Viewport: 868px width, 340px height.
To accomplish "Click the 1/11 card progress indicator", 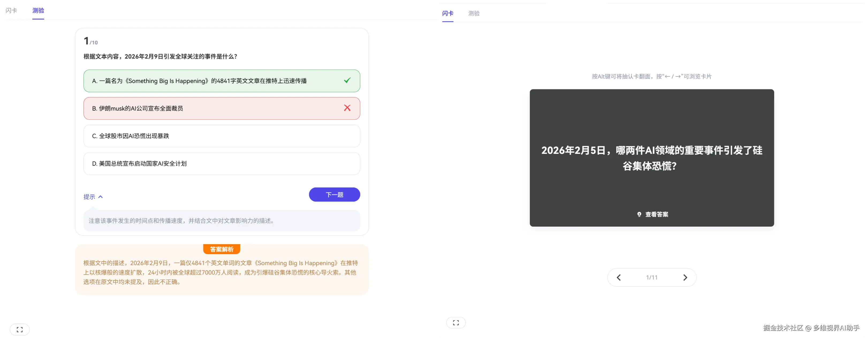I will point(651,277).
